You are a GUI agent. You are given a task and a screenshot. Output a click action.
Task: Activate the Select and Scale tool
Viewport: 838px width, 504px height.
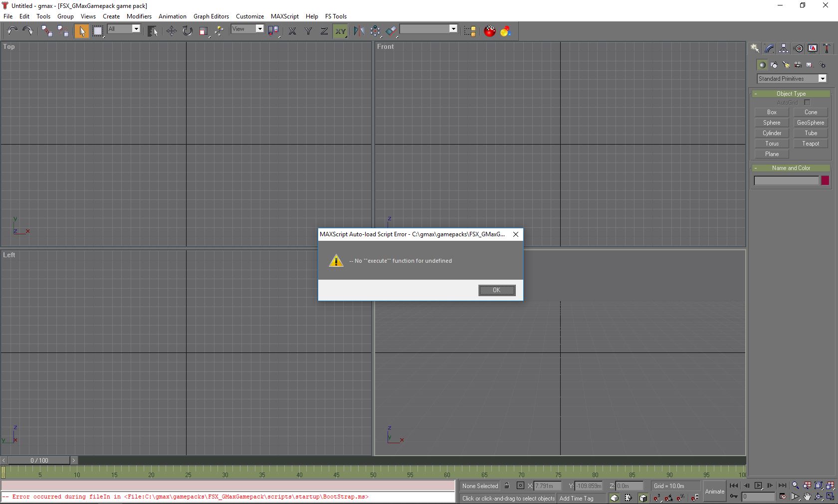203,31
